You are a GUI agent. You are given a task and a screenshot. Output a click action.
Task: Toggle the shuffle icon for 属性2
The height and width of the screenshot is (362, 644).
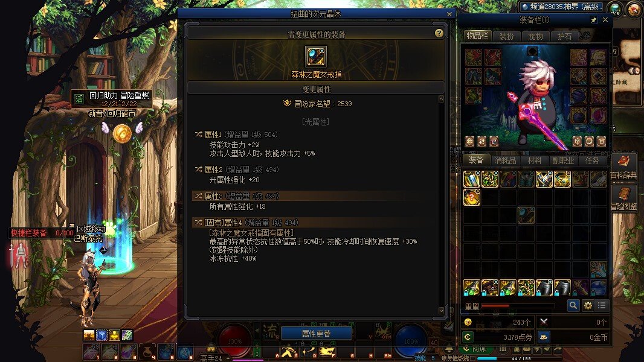199,170
